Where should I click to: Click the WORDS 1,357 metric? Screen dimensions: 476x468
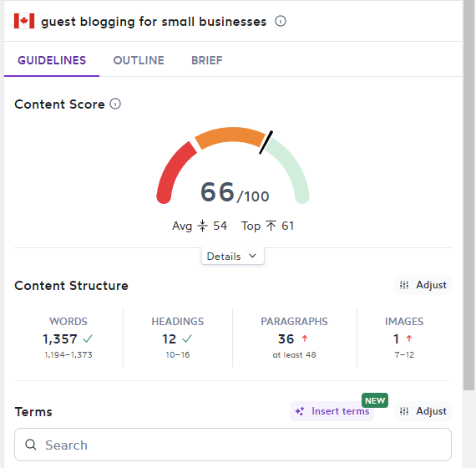[x=68, y=338]
